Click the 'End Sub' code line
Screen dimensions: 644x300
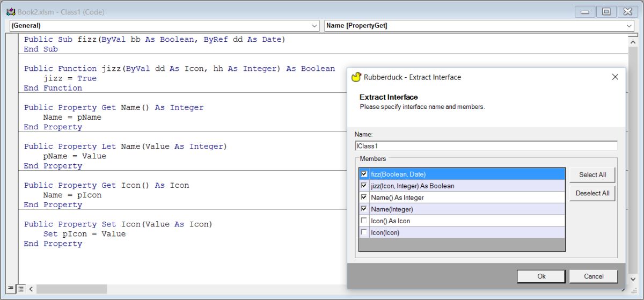coord(41,49)
